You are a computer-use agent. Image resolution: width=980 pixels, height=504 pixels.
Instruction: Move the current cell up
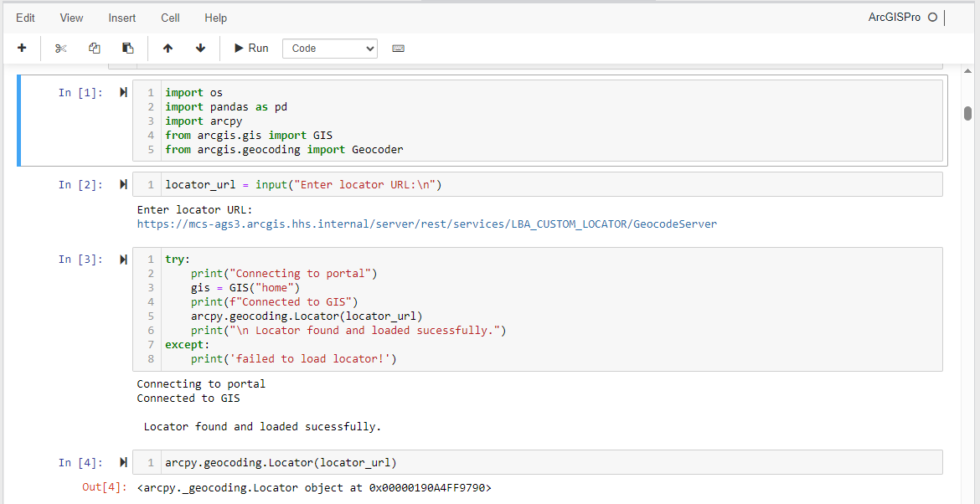coord(168,48)
